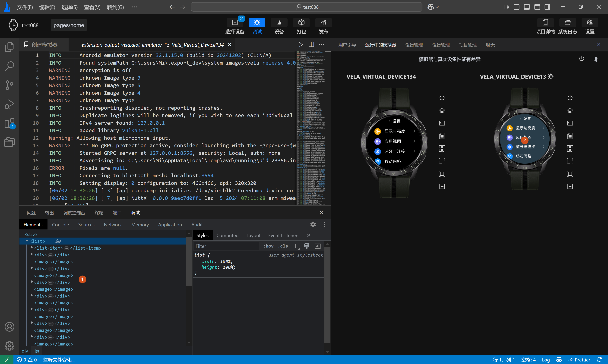608x364 pixels.
Task: Open 系统日志 system log
Action: (567, 23)
